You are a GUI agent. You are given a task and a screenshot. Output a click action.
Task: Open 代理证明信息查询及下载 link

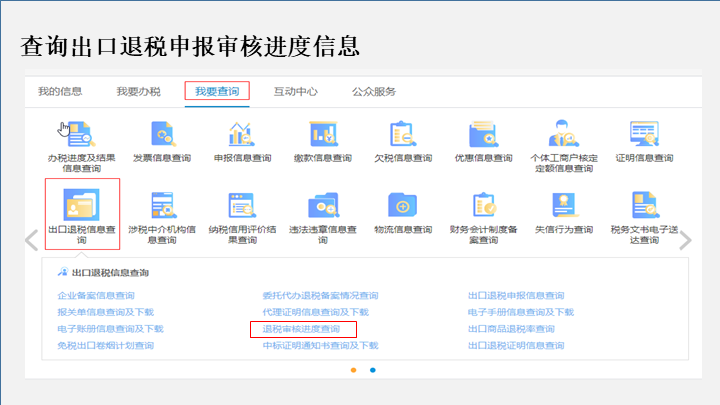(x=315, y=312)
